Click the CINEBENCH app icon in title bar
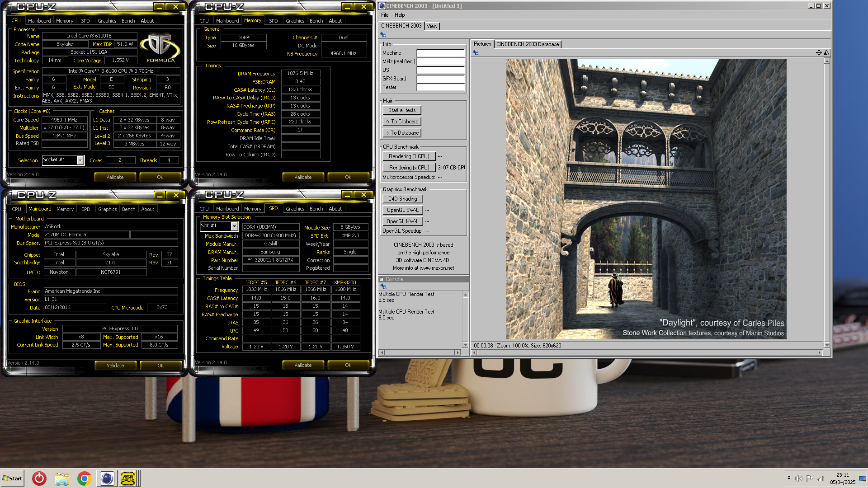The height and width of the screenshot is (488, 868). pyautogui.click(x=382, y=6)
